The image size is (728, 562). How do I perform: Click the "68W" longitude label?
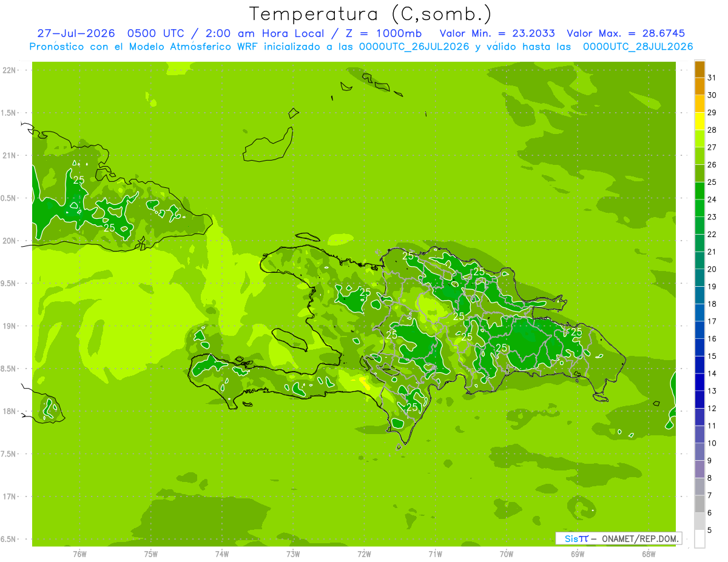649,554
